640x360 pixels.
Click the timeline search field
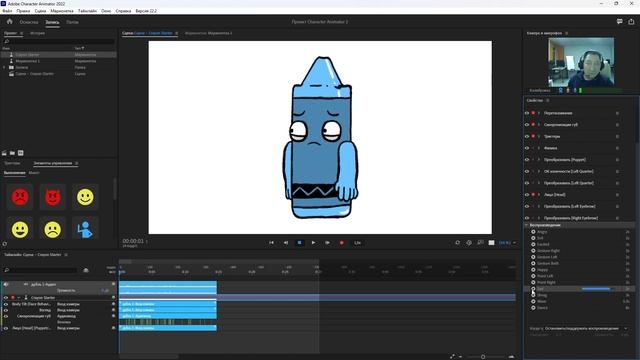(40, 270)
